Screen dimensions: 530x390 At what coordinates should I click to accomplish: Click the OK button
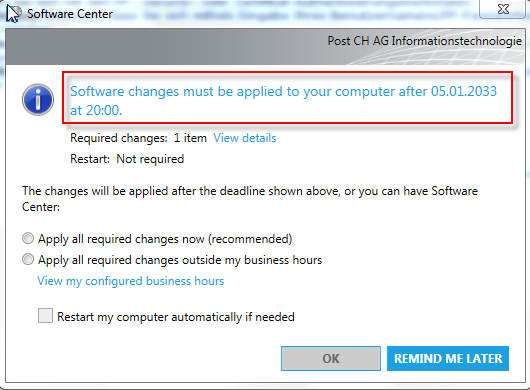coord(331,358)
